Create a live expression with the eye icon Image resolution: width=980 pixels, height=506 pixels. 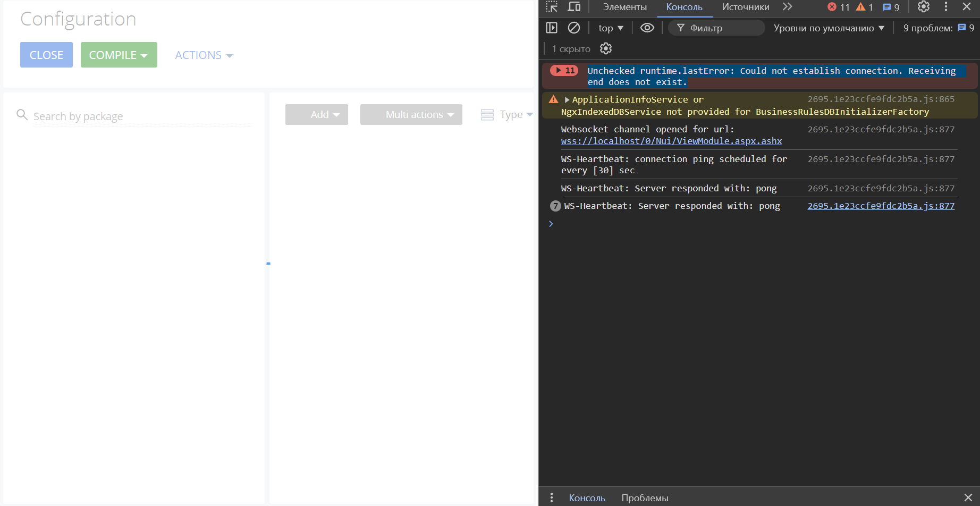pos(647,28)
